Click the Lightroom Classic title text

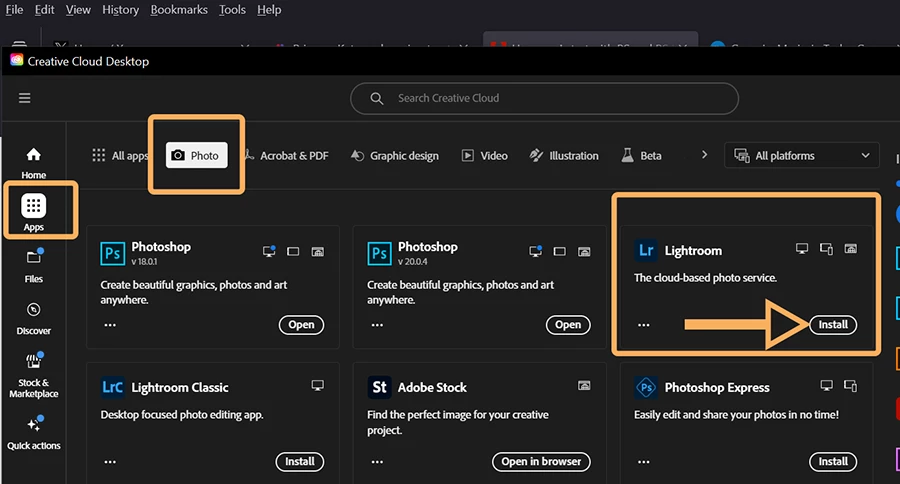[180, 388]
